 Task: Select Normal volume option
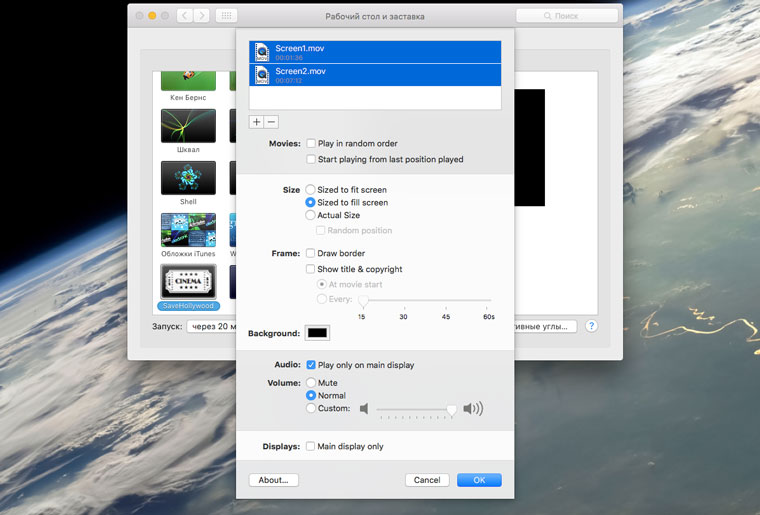click(x=311, y=395)
